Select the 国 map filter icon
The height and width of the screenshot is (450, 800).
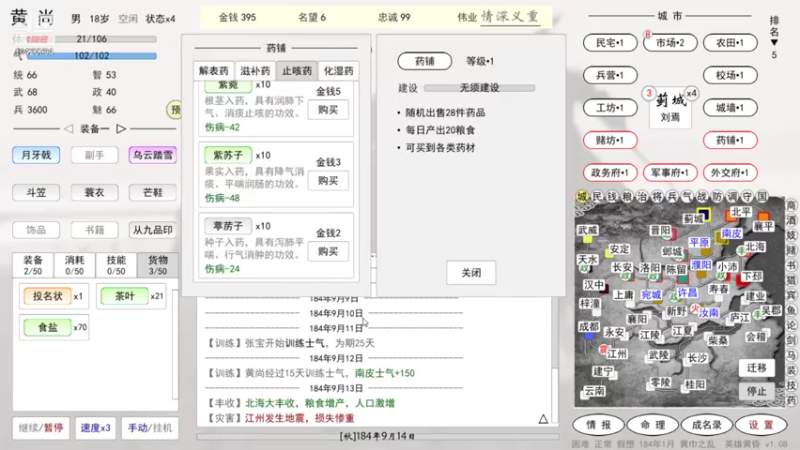click(762, 196)
